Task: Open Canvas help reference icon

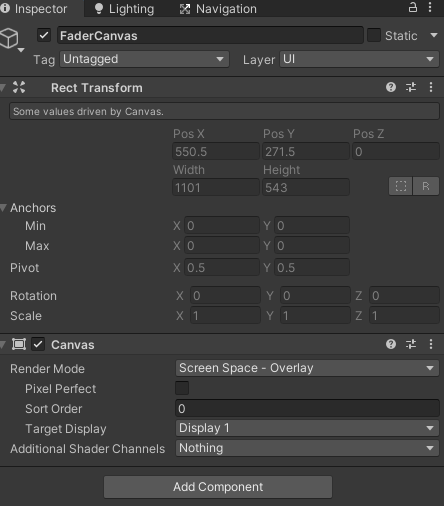Action: tap(391, 344)
